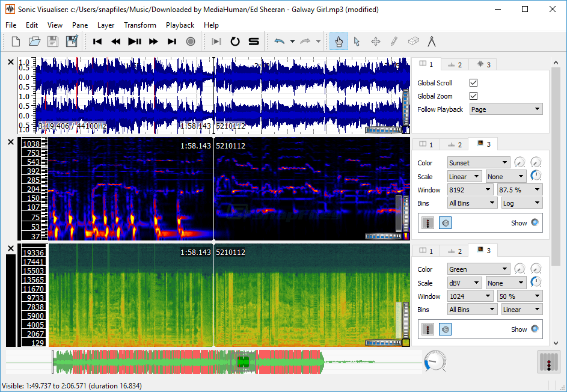Click the playback volume dial
The height and width of the screenshot is (392, 567).
pyautogui.click(x=434, y=361)
